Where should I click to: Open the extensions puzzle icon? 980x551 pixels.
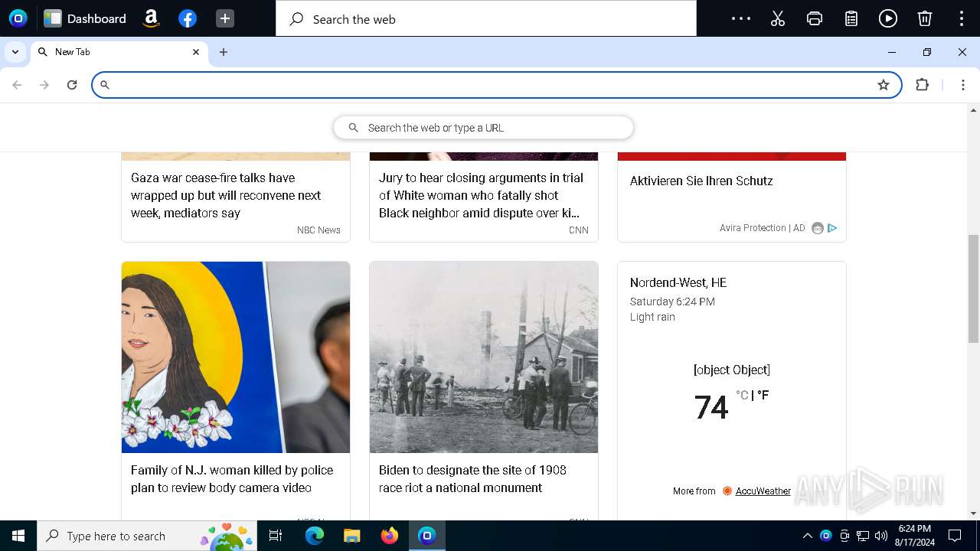pyautogui.click(x=922, y=85)
